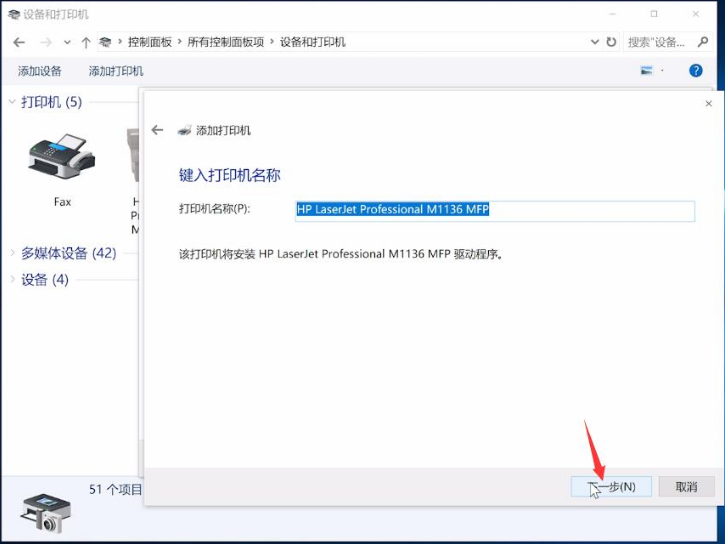Open the recent locations dropdown arrow
This screenshot has width=725, height=544.
67,43
